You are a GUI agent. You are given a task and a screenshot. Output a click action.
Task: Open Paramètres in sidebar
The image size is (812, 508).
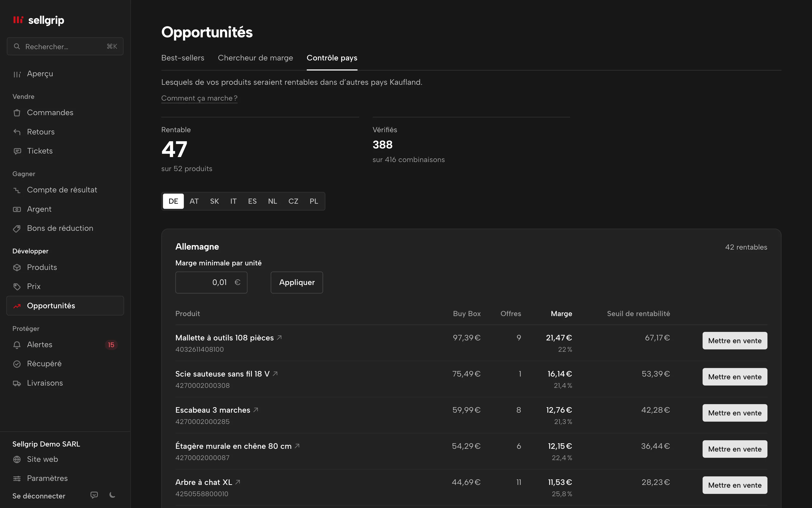(x=65, y=478)
